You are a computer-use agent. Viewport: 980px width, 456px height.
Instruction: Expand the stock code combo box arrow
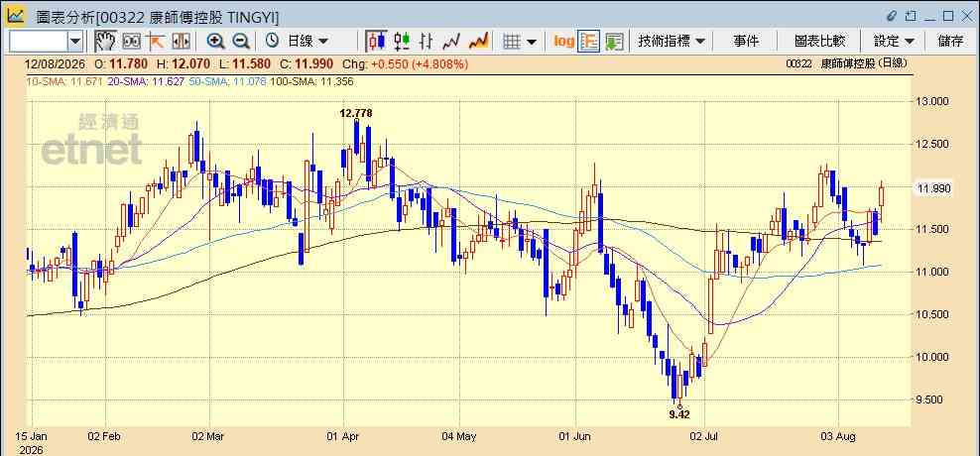point(75,42)
